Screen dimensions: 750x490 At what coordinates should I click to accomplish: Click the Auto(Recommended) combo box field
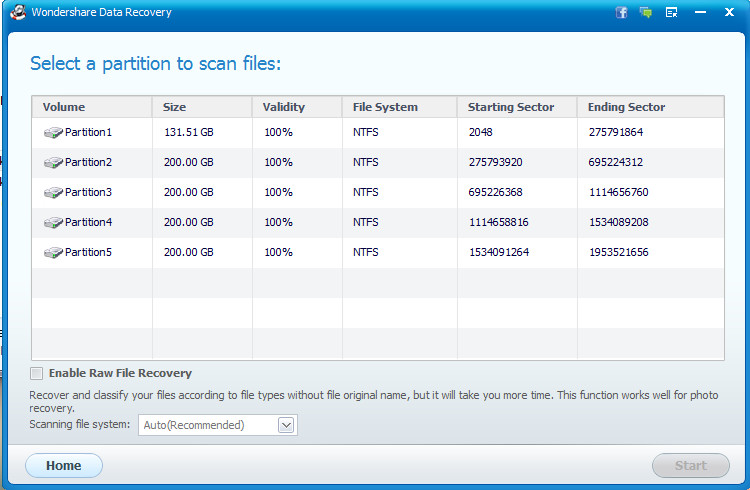218,425
